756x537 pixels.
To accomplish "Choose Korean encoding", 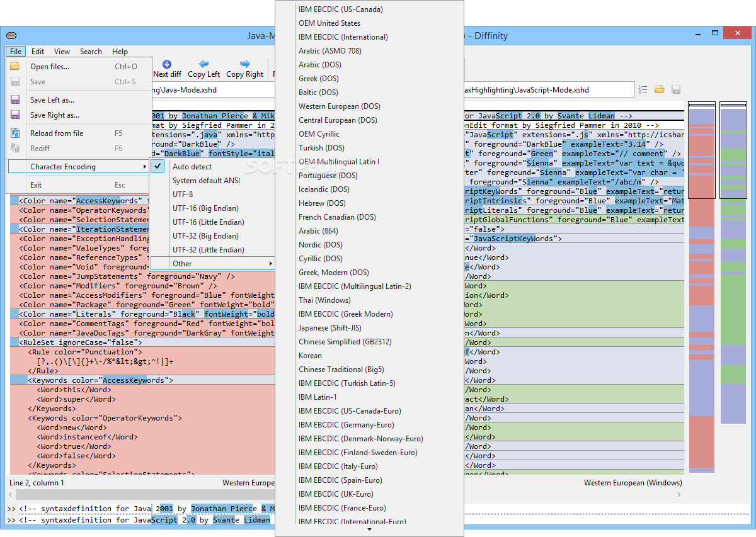I will coord(369,356).
